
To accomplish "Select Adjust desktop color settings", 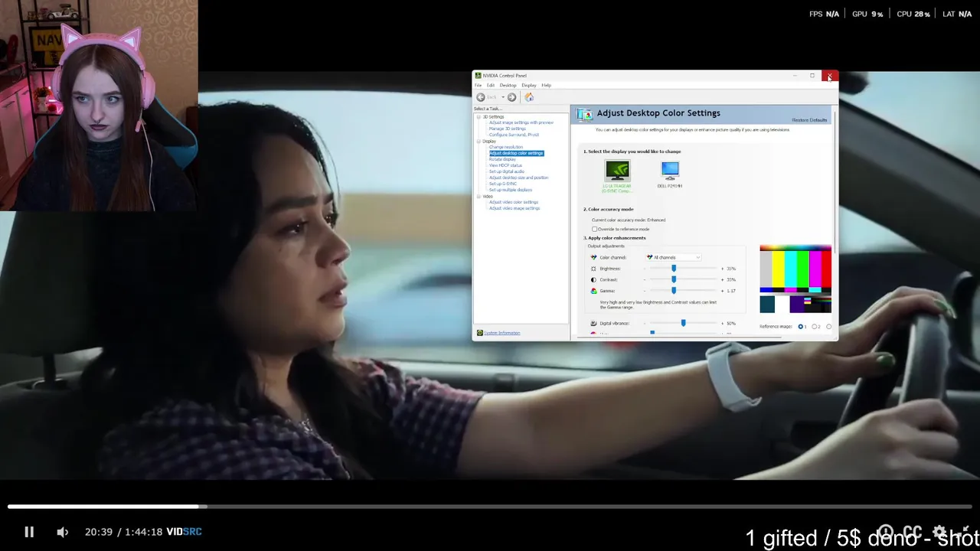I will 516,153.
